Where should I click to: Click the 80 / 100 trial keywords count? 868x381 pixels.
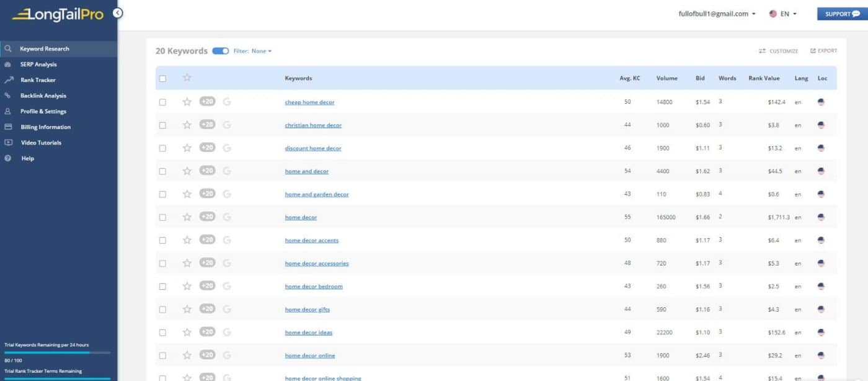12,361
